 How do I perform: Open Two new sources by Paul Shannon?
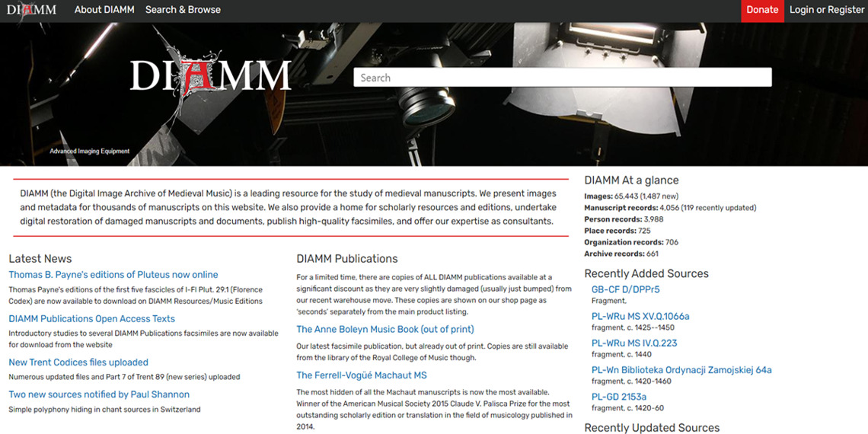tap(99, 394)
